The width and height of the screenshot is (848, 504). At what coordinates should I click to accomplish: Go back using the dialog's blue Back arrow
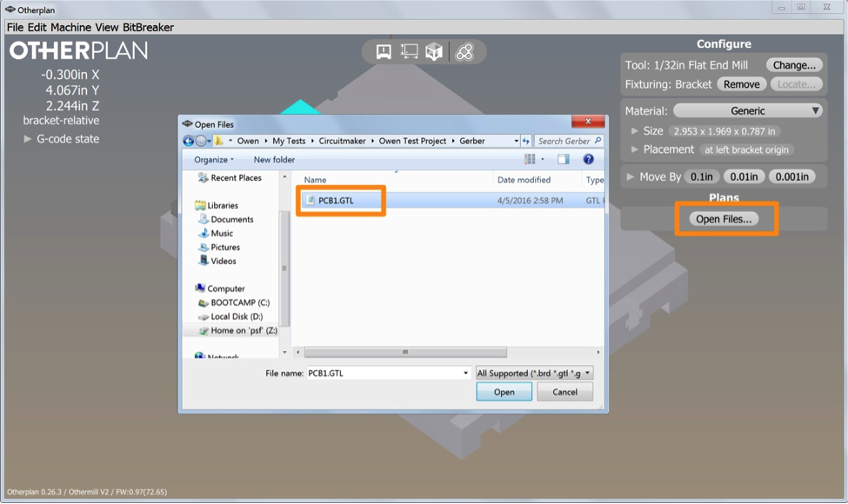tap(188, 141)
